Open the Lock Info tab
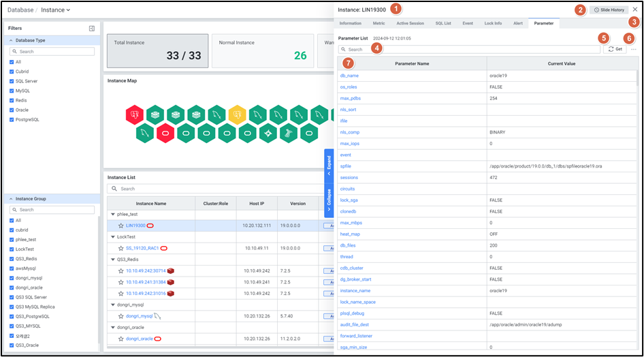This screenshot has height=357, width=644. pos(493,23)
